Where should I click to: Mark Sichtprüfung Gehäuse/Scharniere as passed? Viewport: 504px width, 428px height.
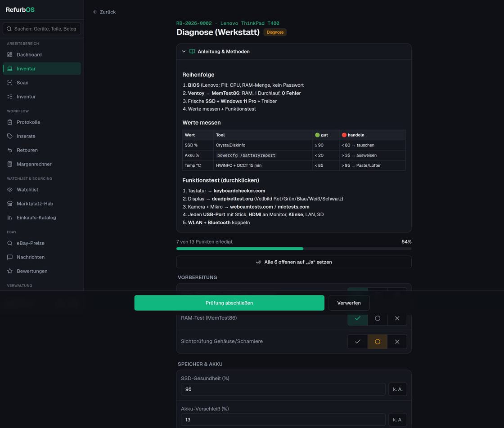pos(357,342)
